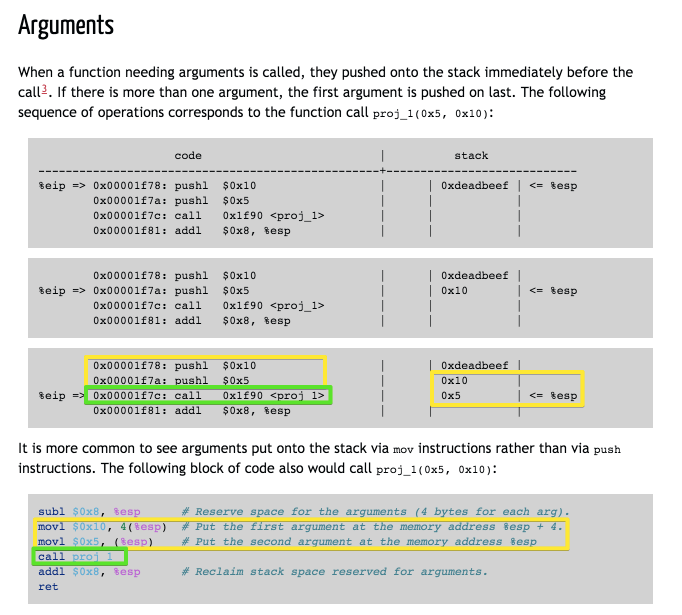
Task: Open footnote 3 link after the word call
Action: point(44,89)
